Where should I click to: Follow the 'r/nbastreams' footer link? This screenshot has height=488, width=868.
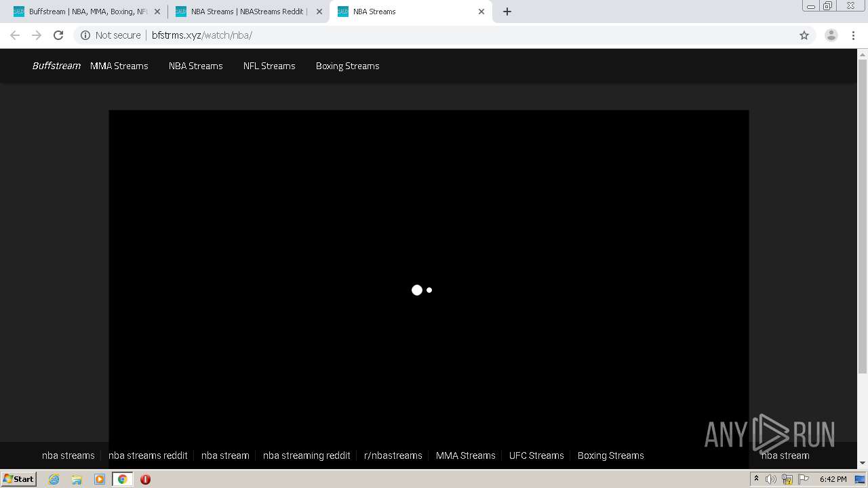(393, 455)
